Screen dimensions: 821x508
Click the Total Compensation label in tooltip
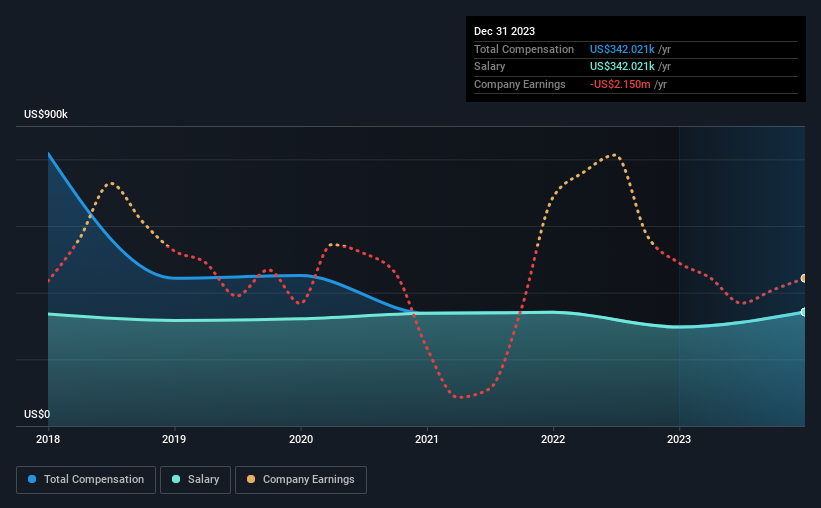click(x=524, y=49)
